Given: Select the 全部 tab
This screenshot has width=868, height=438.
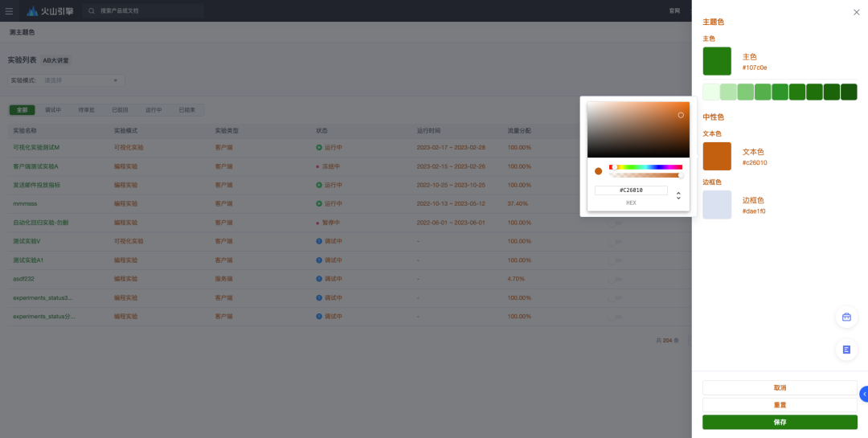Looking at the screenshot, I should coord(22,110).
